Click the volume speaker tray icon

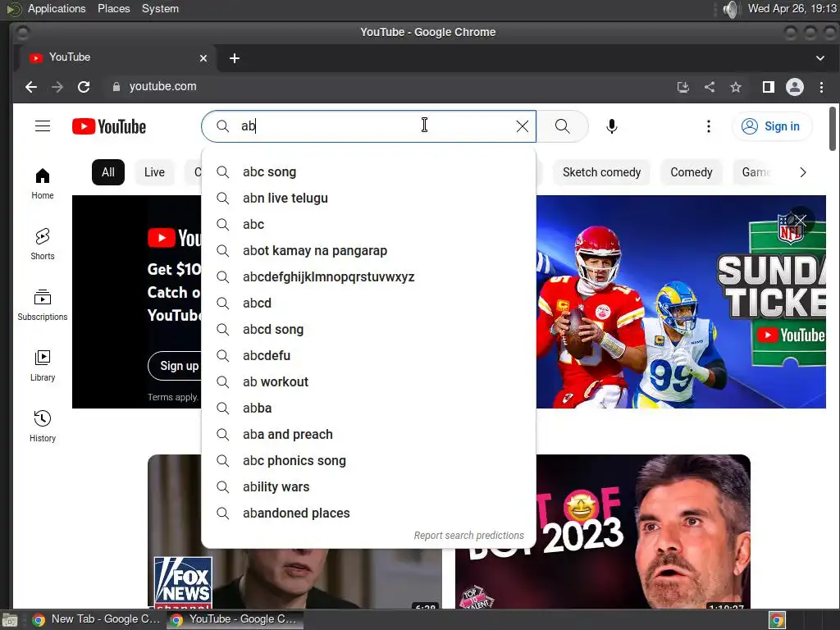tap(730, 9)
